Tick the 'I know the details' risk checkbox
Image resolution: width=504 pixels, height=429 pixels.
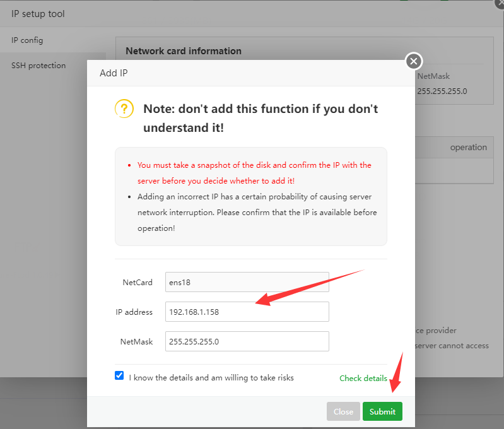[x=119, y=375]
